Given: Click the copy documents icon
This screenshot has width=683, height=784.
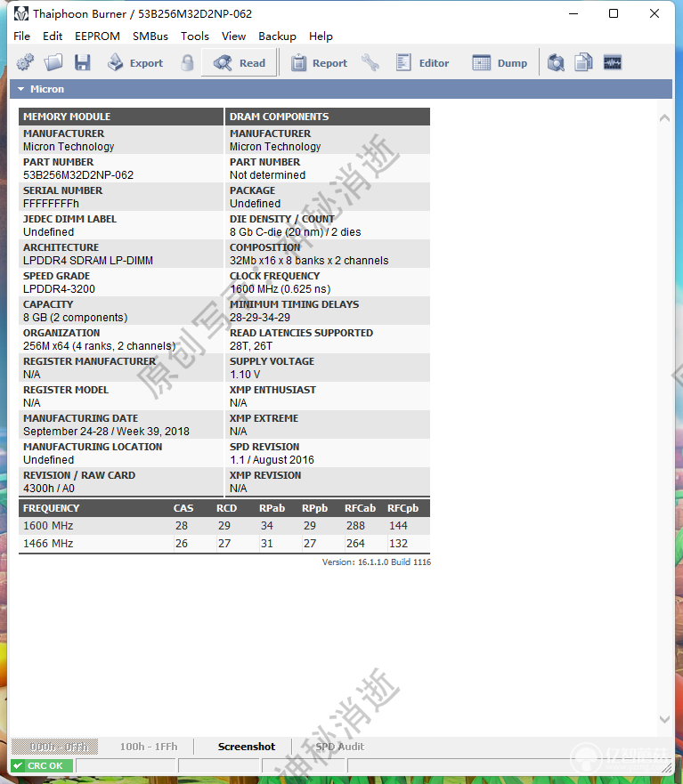Looking at the screenshot, I should tap(583, 63).
